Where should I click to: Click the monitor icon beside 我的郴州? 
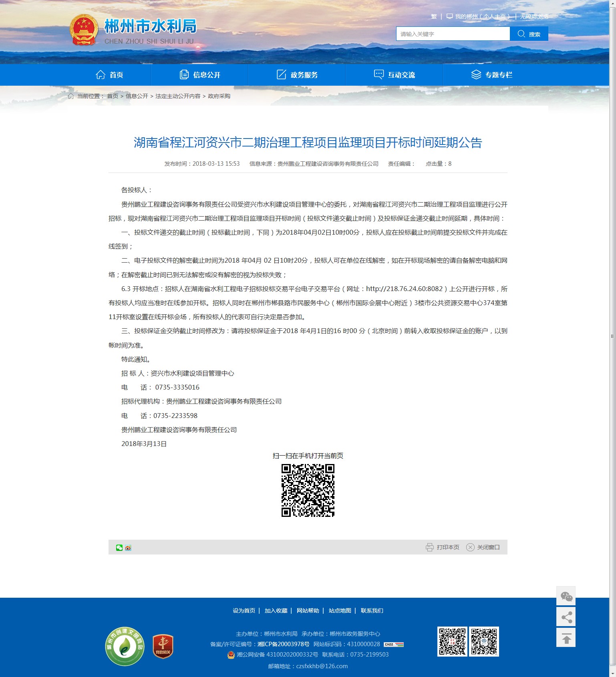[x=449, y=16]
